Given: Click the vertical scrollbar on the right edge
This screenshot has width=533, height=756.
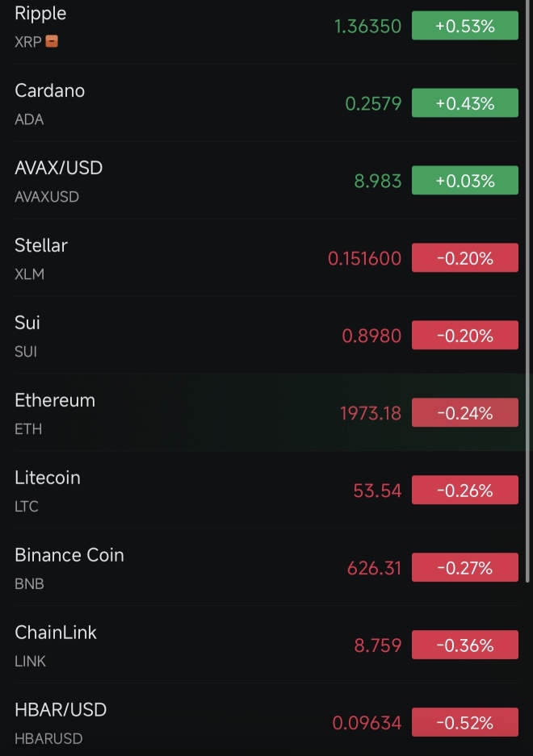Looking at the screenshot, I should (x=527, y=291).
